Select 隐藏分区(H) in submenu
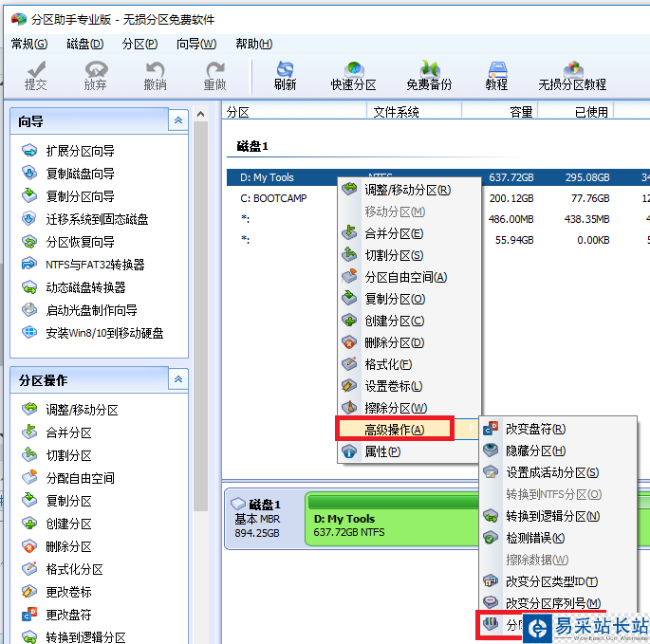Viewport: 650px width, 644px height. pyautogui.click(x=558, y=451)
